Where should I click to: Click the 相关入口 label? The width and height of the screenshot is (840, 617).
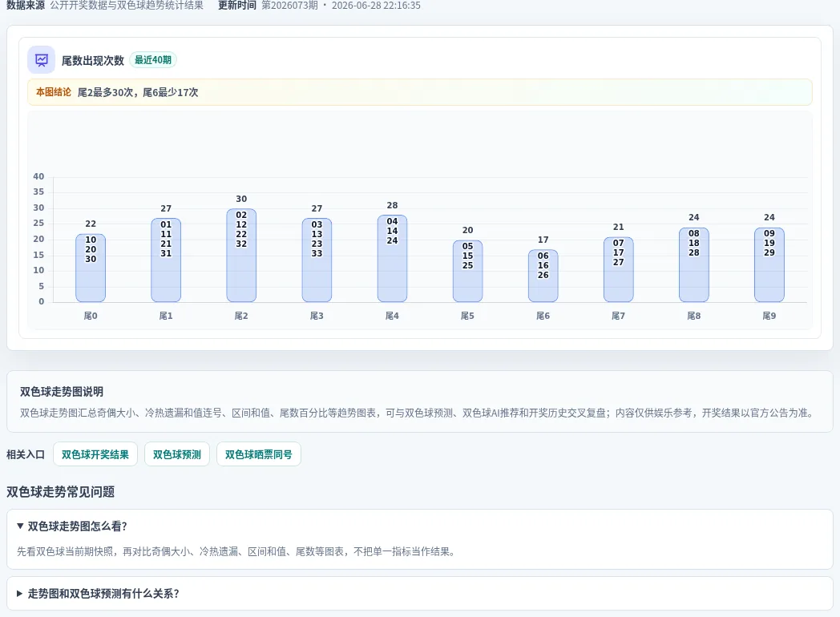25,454
